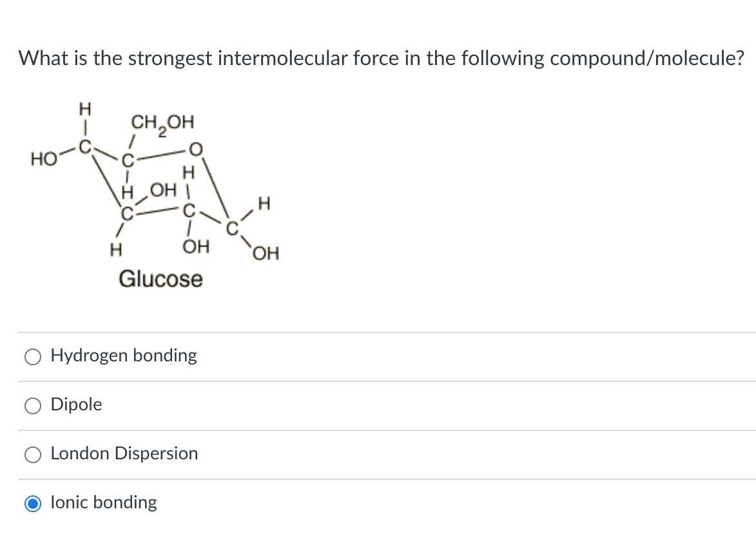The image size is (756, 536).
Task: Click the CH2OH group in the diagram
Action: (160, 122)
